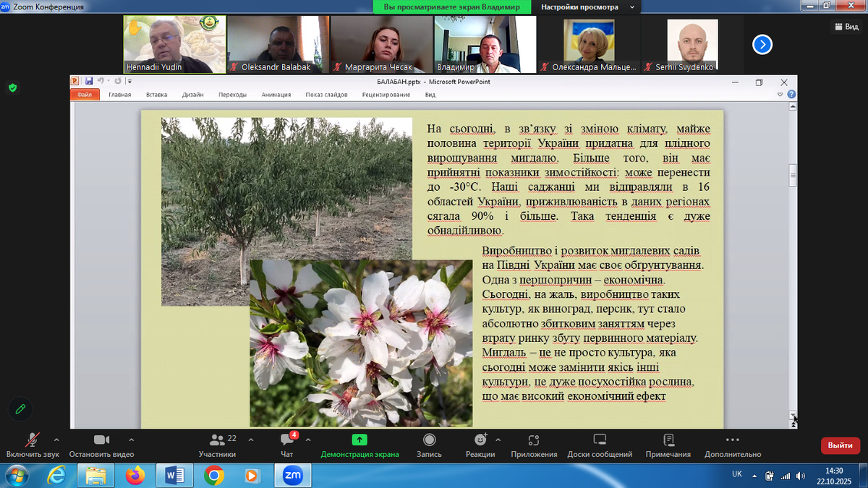868x488 pixels.
Task: Expand audio options arrow beside microphone
Action: pyautogui.click(x=56, y=439)
